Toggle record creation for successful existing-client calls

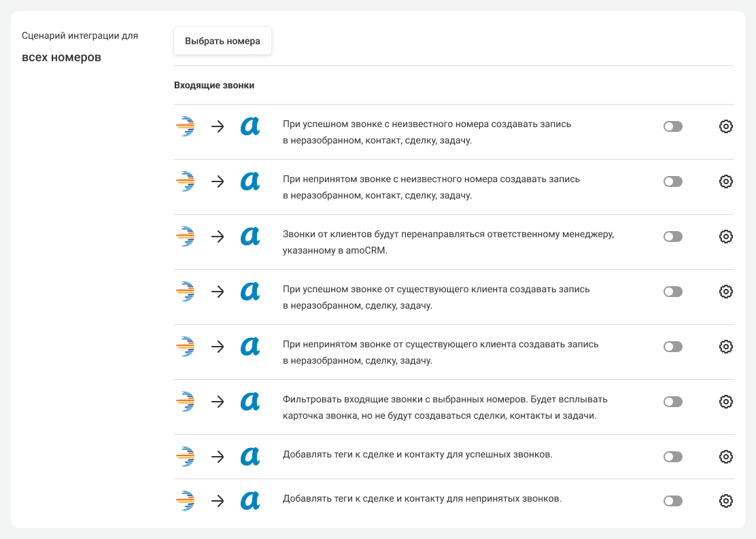672,292
